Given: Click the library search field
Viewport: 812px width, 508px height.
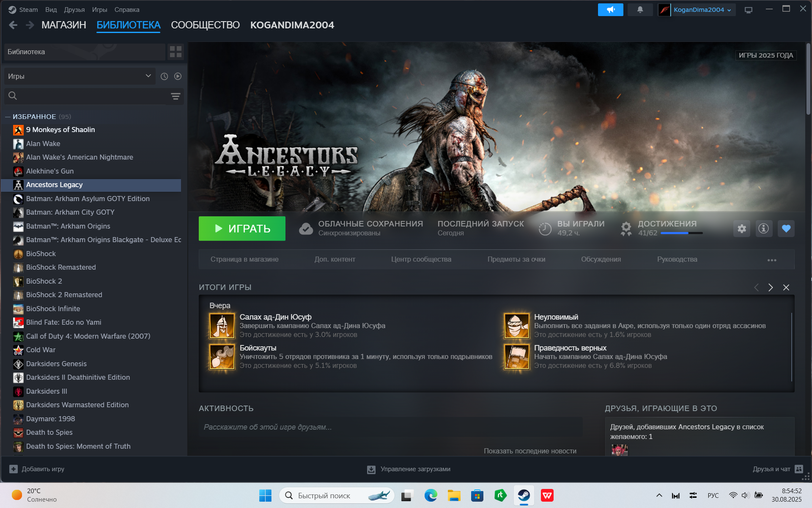Looking at the screenshot, I should [93, 96].
